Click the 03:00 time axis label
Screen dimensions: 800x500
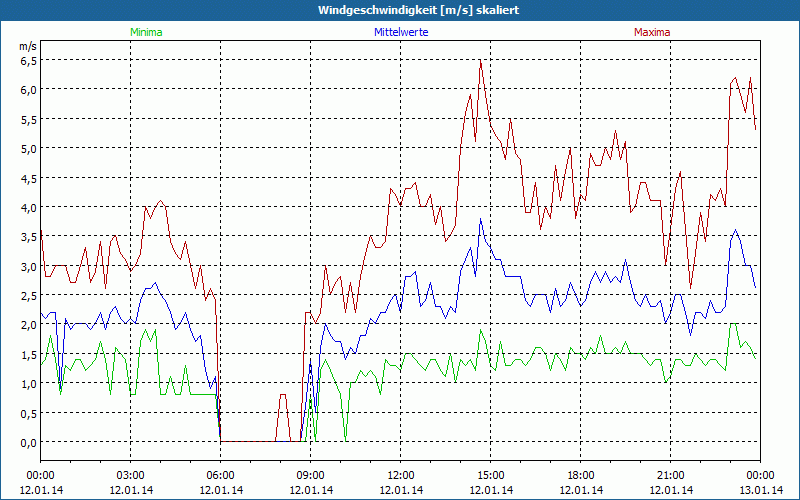(131, 476)
